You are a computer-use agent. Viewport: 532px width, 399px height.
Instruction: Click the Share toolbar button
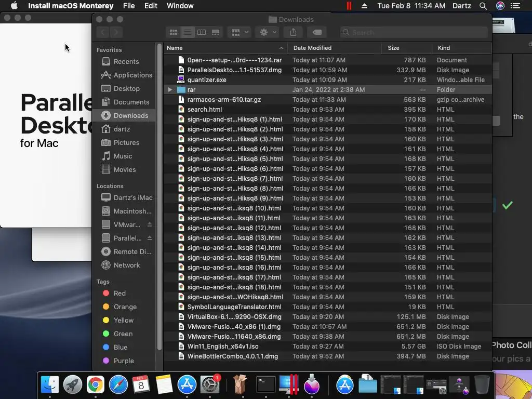pyautogui.click(x=293, y=32)
